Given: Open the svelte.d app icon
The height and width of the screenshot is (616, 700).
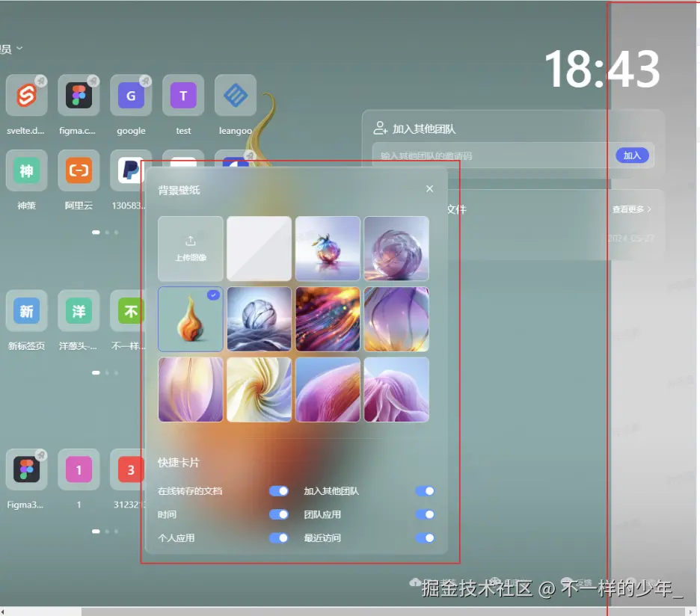Looking at the screenshot, I should pyautogui.click(x=26, y=95).
